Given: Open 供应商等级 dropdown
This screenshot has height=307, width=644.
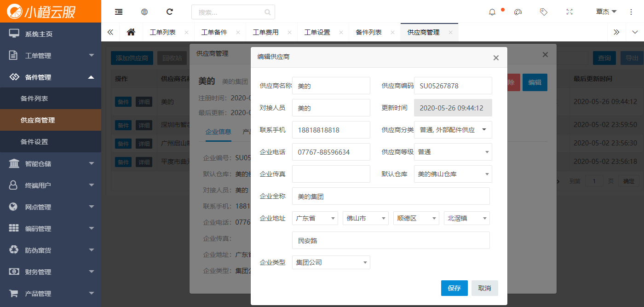Looking at the screenshot, I should 453,152.
